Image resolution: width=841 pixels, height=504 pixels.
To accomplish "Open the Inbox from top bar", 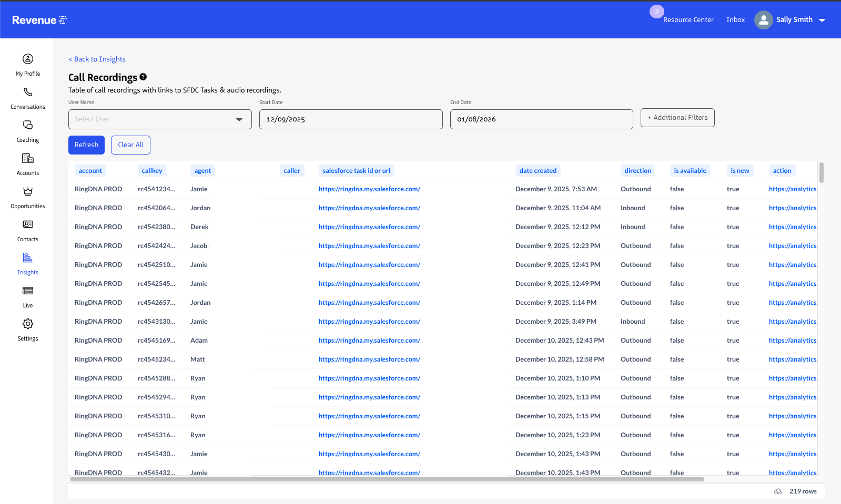I will click(735, 20).
